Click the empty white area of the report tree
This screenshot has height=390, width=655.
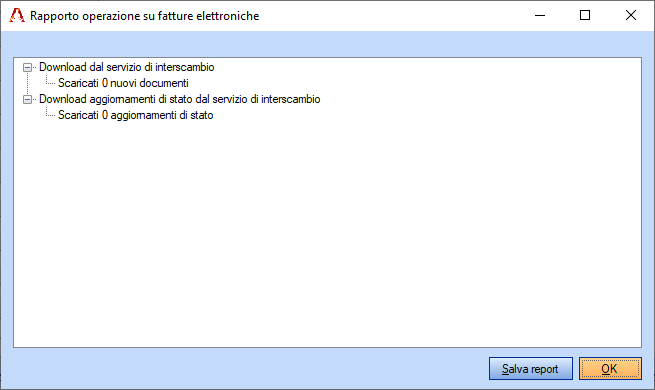click(x=328, y=234)
